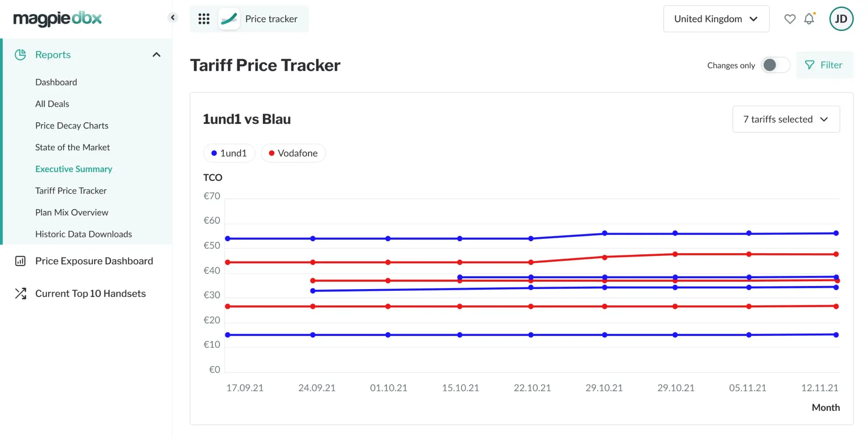Select Tariff Price Tracker in the sidebar
The image size is (868, 438).
[71, 191]
